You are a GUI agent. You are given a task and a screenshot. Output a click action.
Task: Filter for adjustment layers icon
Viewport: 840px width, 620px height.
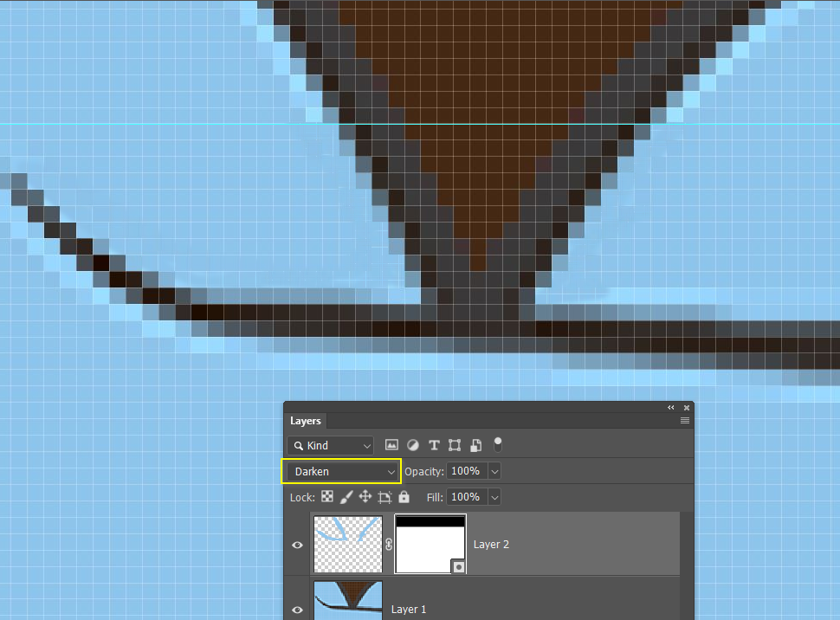(413, 445)
